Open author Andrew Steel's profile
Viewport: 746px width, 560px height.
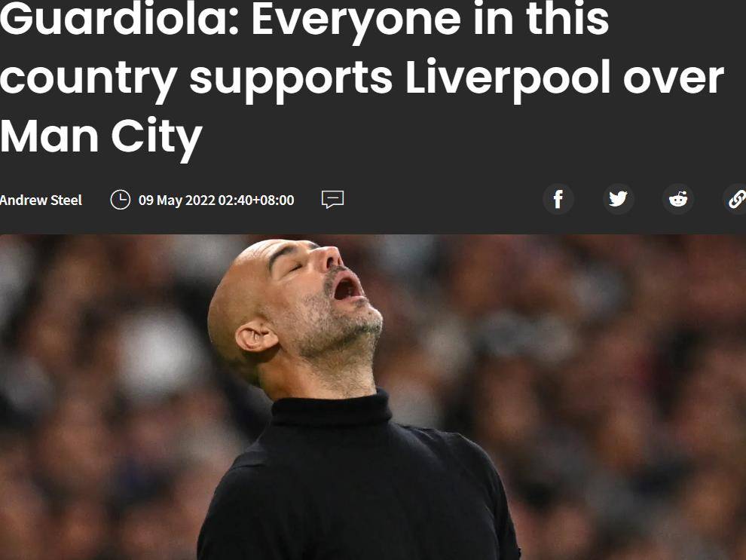coord(41,200)
